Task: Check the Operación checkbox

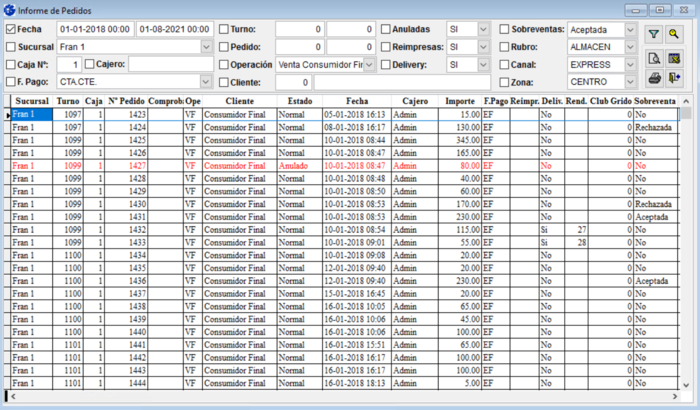Action: pyautogui.click(x=224, y=65)
